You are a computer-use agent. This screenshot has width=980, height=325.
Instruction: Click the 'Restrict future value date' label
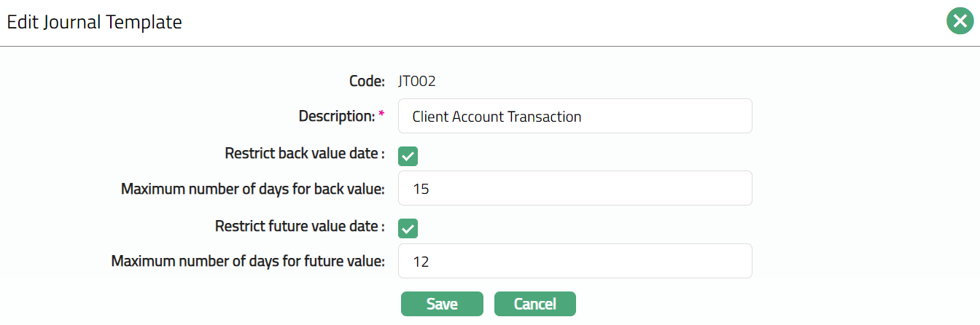(299, 226)
